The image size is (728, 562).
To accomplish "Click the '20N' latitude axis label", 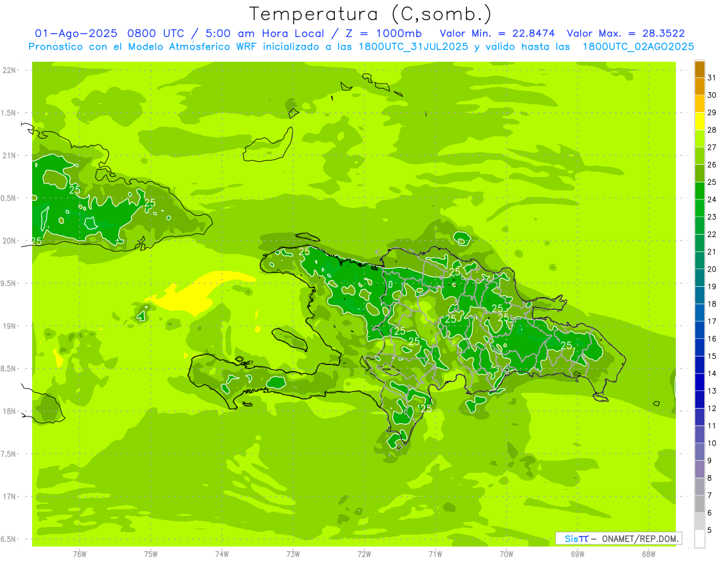I will [x=9, y=241].
